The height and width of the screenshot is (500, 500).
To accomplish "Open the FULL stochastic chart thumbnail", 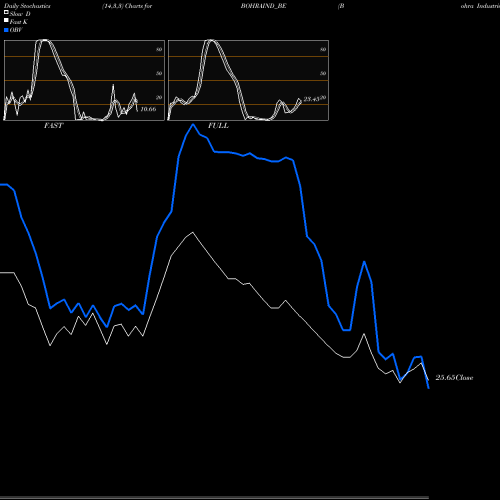I will [248, 80].
